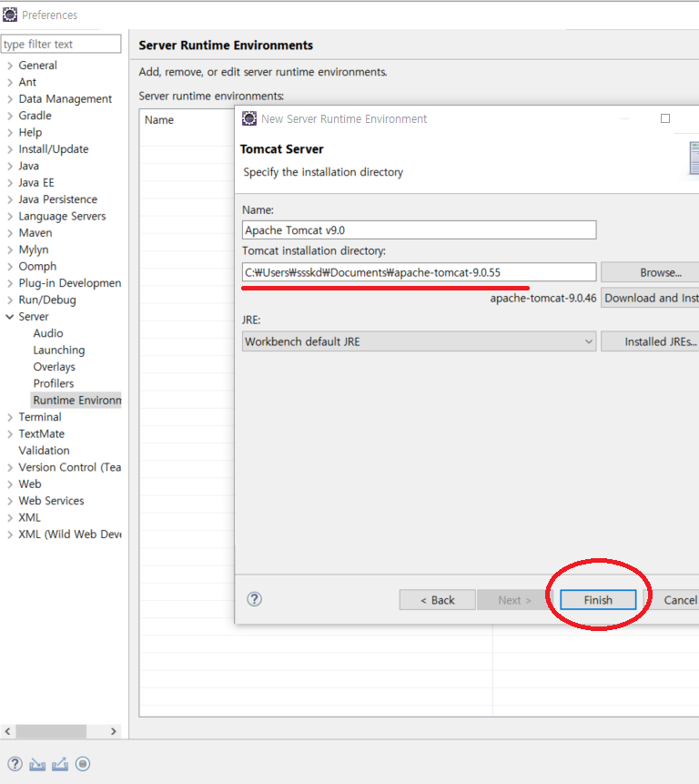Expand the Maven node

pyautogui.click(x=9, y=233)
